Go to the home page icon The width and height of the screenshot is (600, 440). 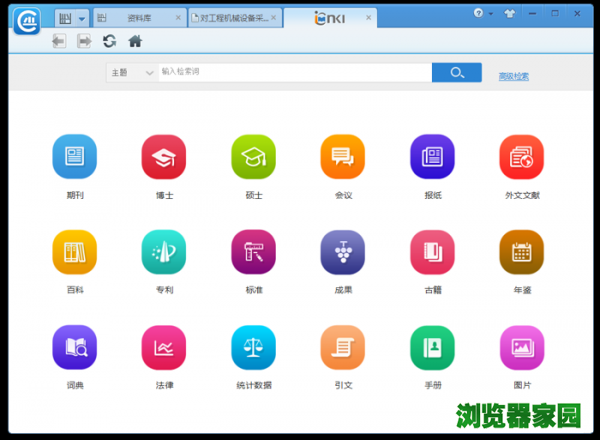(135, 41)
